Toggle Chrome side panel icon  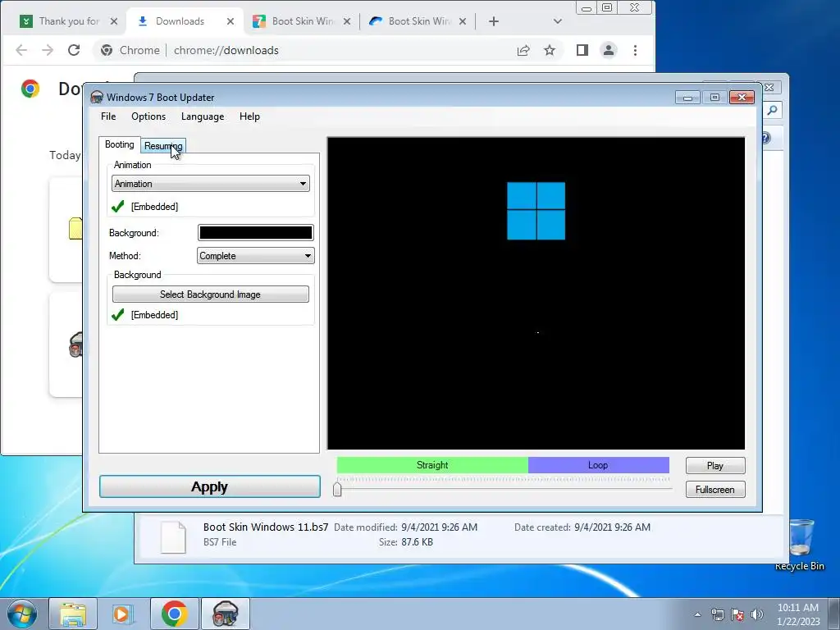click(x=582, y=50)
